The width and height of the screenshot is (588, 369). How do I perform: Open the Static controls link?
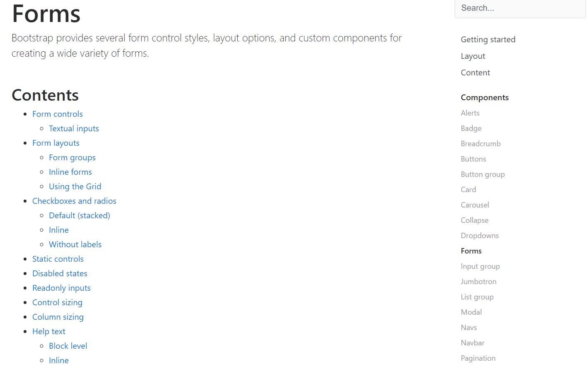coord(58,259)
